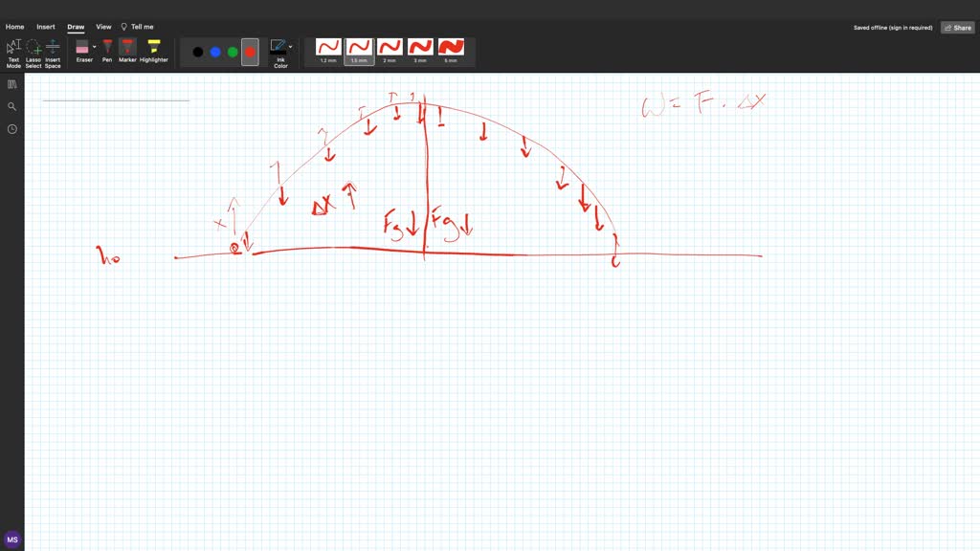The height and width of the screenshot is (551, 980).
Task: Select the Pen tool
Action: coord(106,48)
